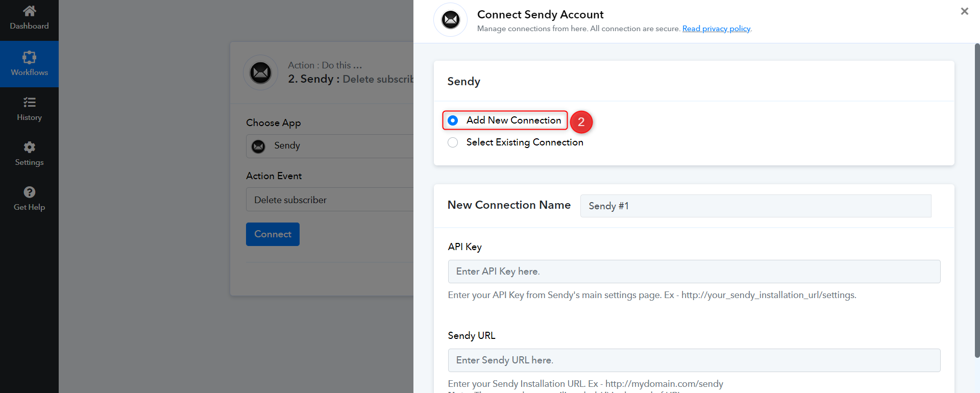Screen dimensions: 980x393
Task: Click the Enter API Key input field
Action: pos(694,272)
